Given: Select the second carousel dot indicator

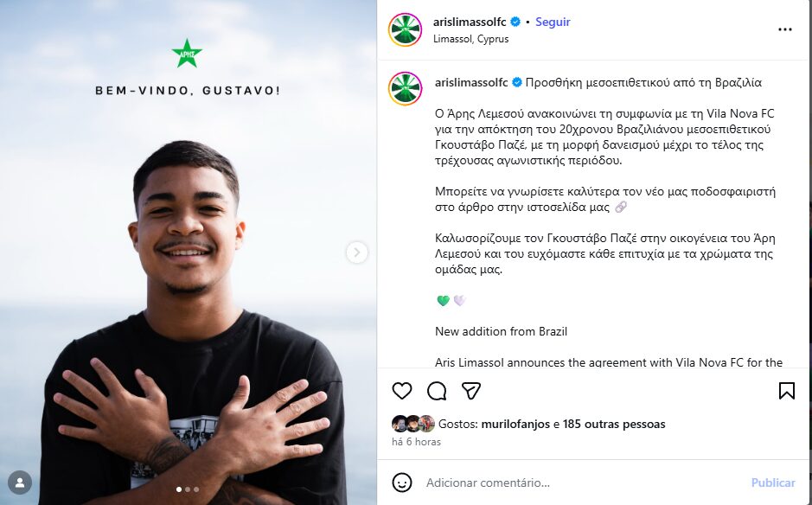Looking at the screenshot, I should [x=188, y=489].
